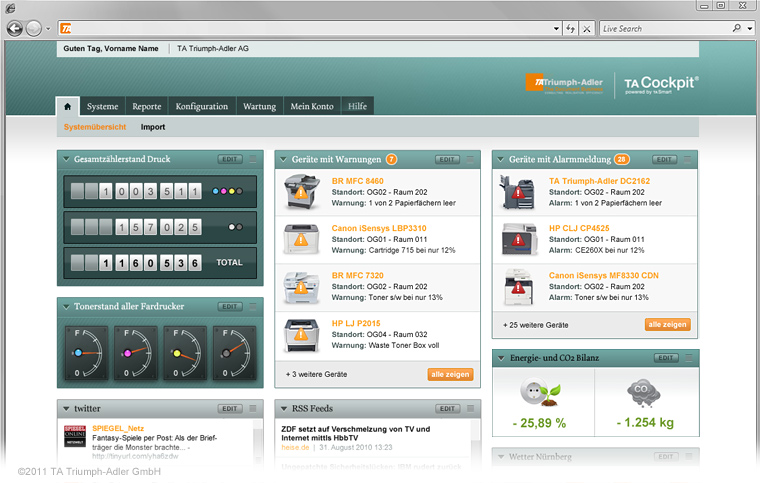Image resolution: width=760 pixels, height=483 pixels.
Task: Click the Triumph-Adler orange logo
Action: pos(565,83)
